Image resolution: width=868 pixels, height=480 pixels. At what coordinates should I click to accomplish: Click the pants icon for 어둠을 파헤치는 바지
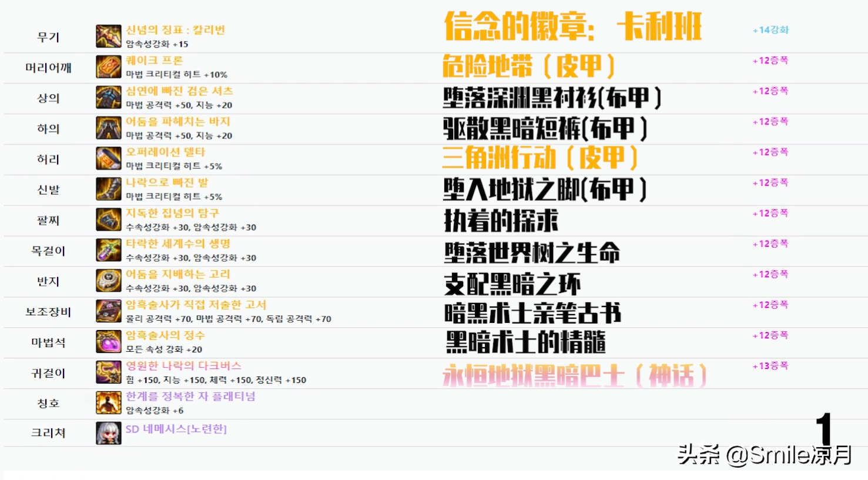[109, 128]
